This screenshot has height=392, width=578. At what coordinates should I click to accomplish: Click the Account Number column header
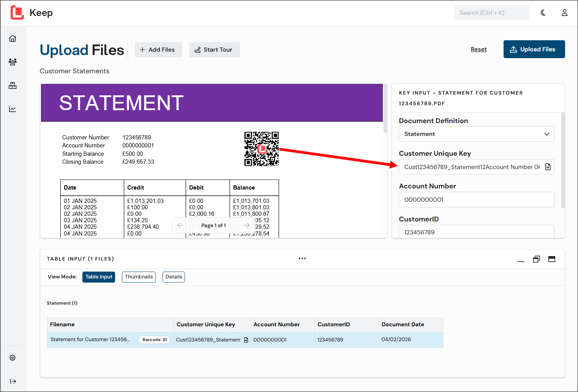(283, 325)
